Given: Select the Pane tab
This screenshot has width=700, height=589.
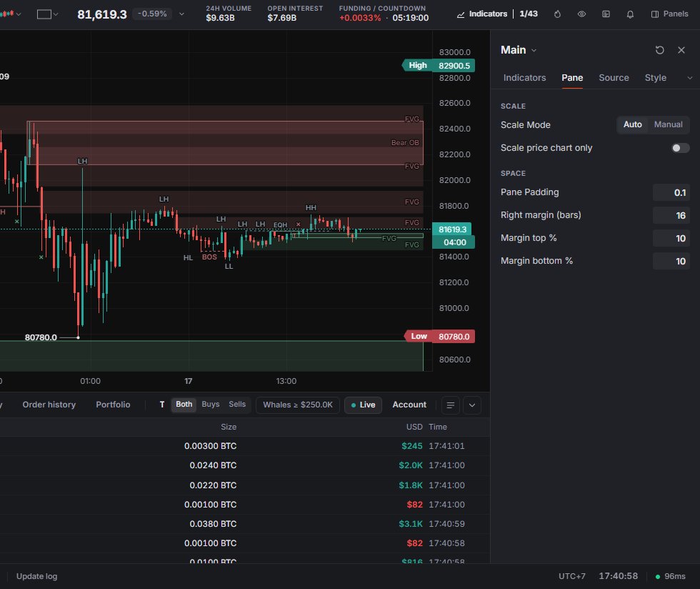Looking at the screenshot, I should [x=572, y=78].
